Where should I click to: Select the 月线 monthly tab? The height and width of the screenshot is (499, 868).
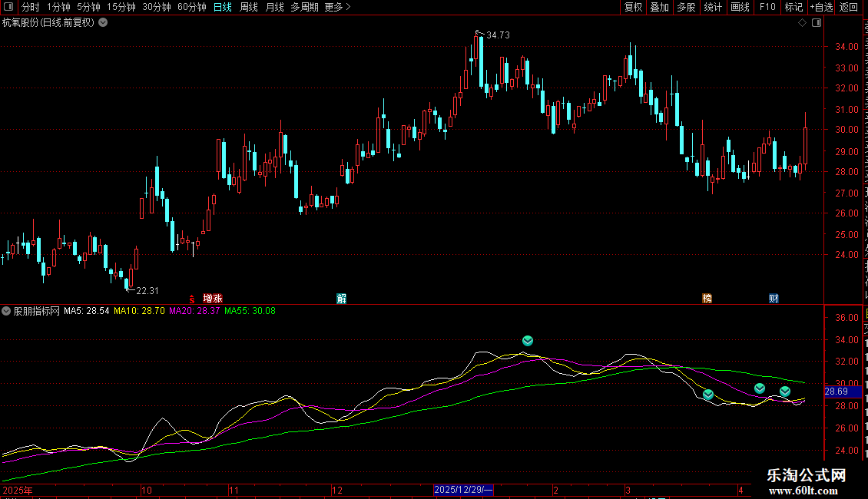[x=274, y=7]
